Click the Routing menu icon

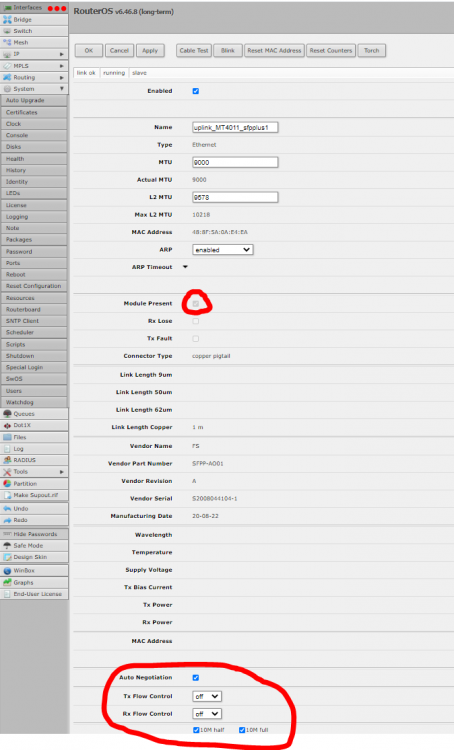coord(7,77)
